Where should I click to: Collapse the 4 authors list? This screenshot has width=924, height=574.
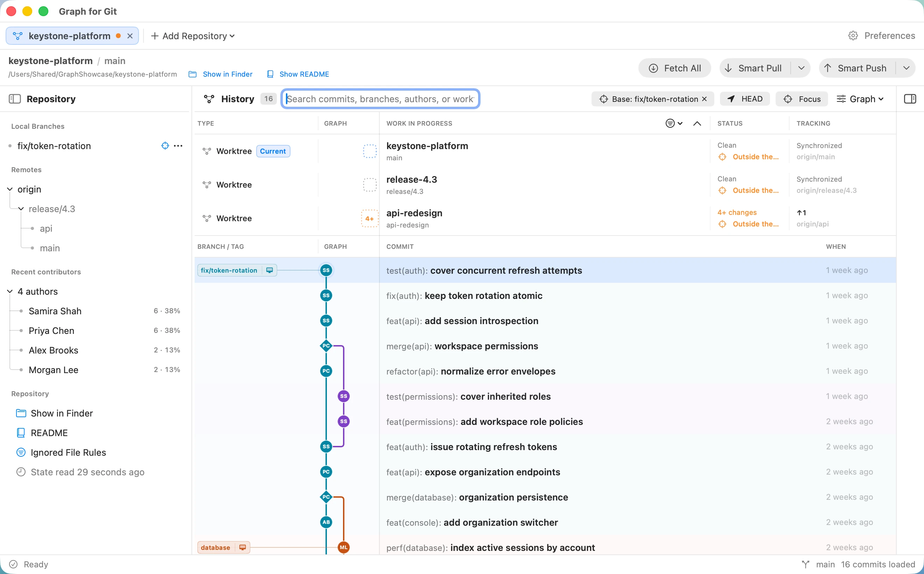click(x=10, y=292)
